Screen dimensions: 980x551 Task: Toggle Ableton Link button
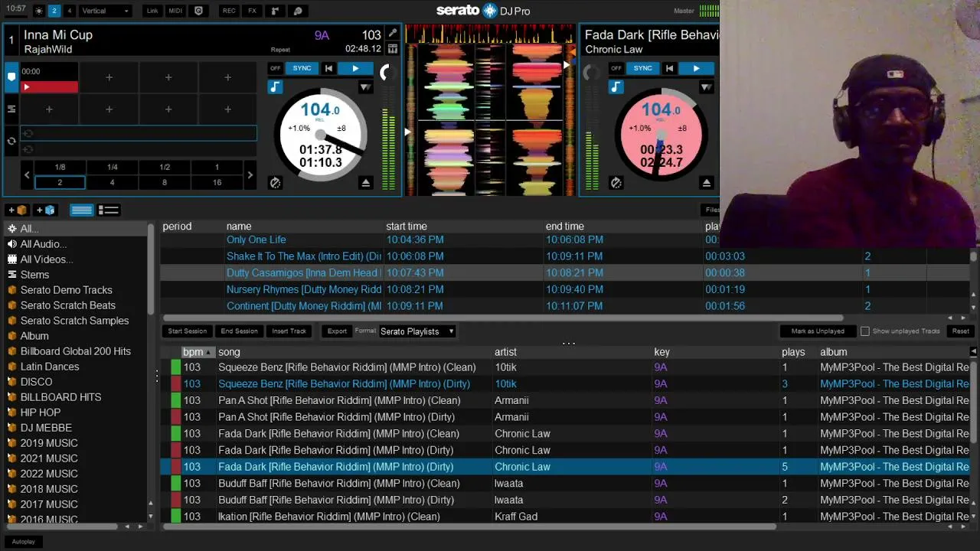pyautogui.click(x=152, y=11)
